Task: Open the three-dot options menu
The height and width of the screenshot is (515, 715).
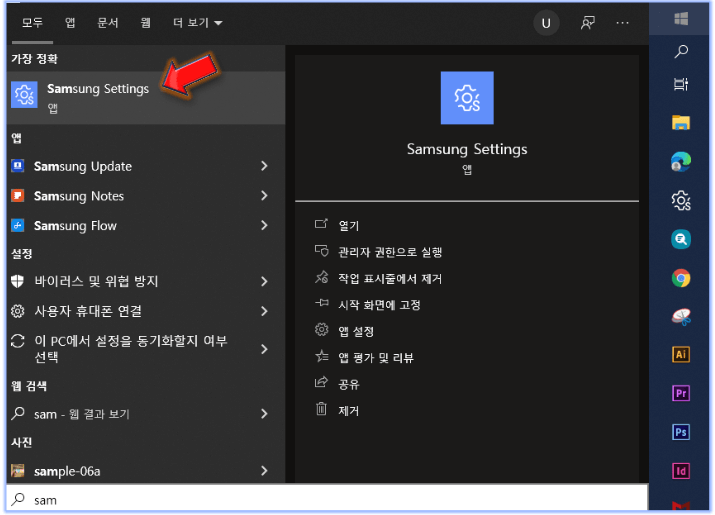Action: click(x=622, y=23)
